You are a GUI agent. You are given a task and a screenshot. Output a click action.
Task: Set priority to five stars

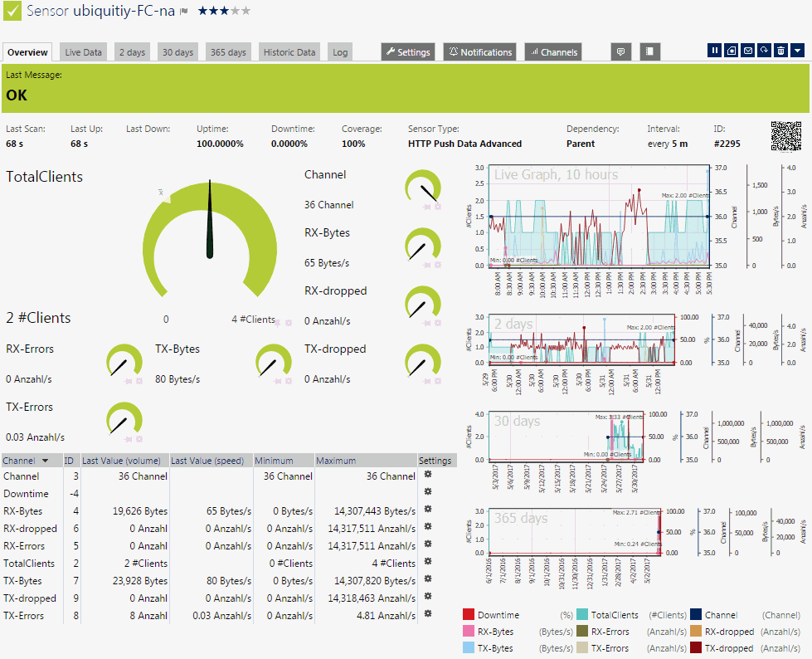point(246,10)
